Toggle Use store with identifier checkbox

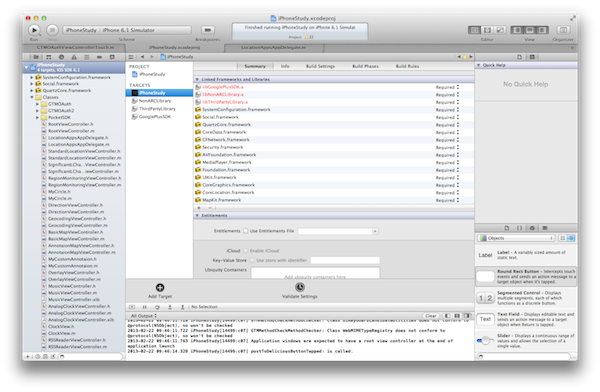[252, 260]
